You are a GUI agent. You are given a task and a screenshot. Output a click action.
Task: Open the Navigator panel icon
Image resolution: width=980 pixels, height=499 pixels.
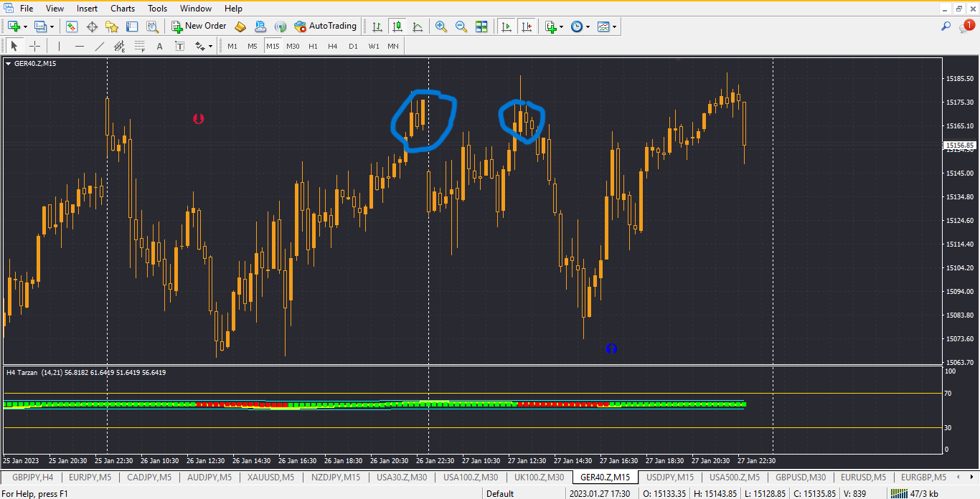click(x=112, y=27)
